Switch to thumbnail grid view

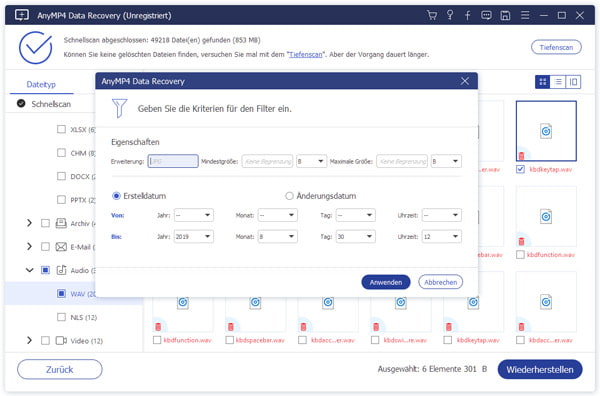tap(543, 81)
